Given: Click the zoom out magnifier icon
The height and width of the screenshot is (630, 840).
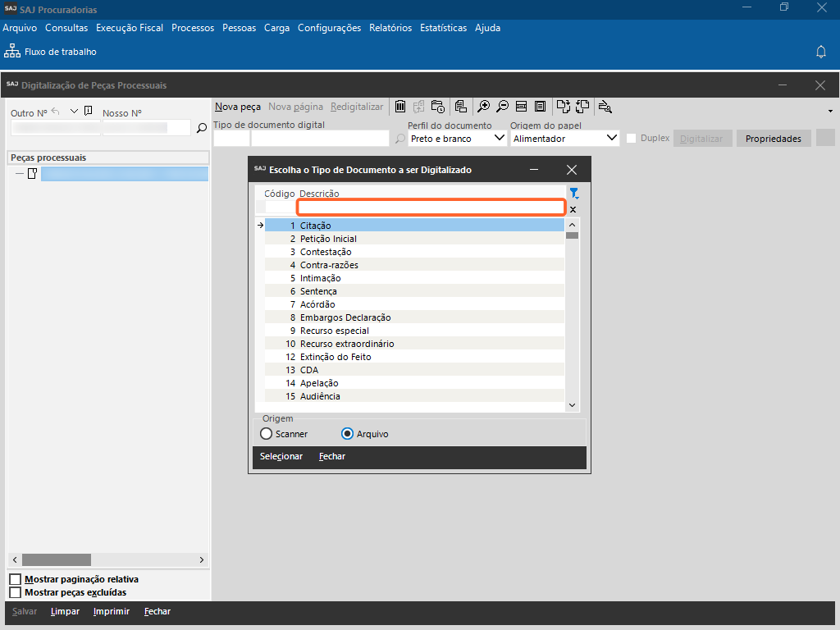Looking at the screenshot, I should [502, 107].
